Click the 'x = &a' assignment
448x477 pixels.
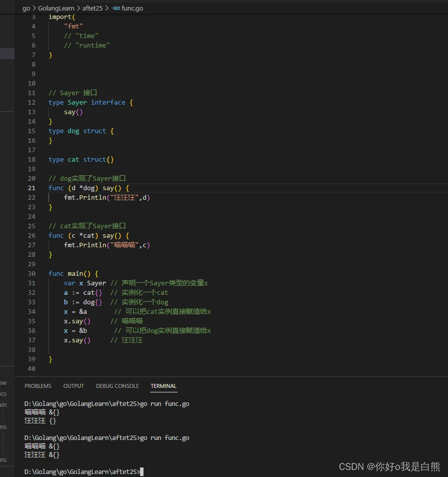(x=75, y=311)
